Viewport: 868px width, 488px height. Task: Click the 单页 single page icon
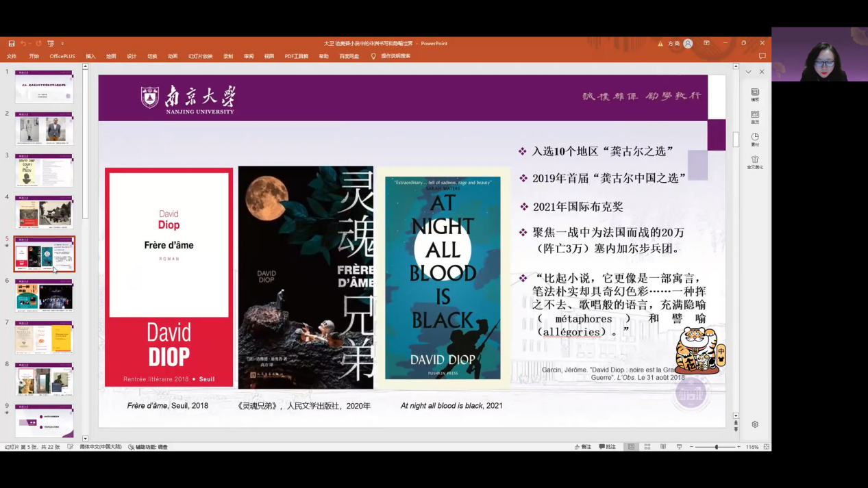[x=754, y=117]
